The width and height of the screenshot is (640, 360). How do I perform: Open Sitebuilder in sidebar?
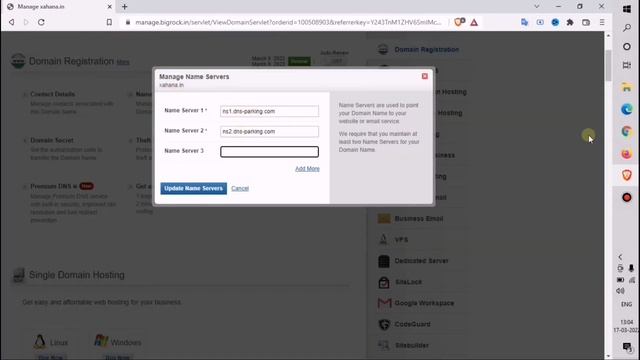click(x=411, y=345)
